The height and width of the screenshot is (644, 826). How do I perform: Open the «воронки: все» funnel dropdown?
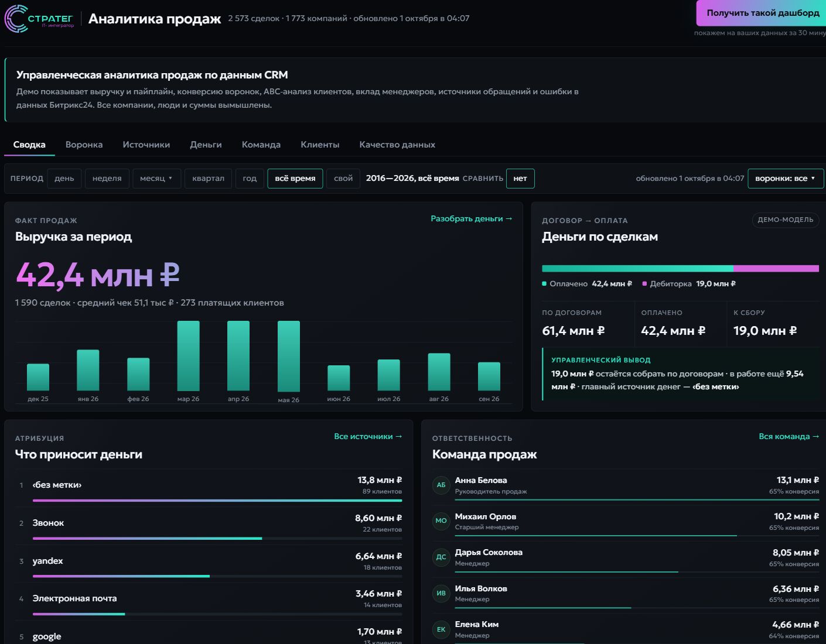point(786,179)
